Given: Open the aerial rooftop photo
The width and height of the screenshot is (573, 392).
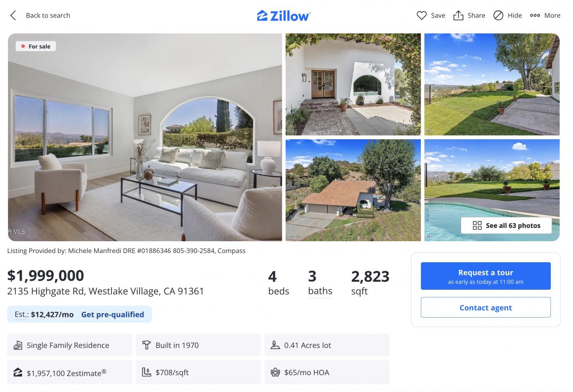Looking at the screenshot, I should pyautogui.click(x=353, y=190).
